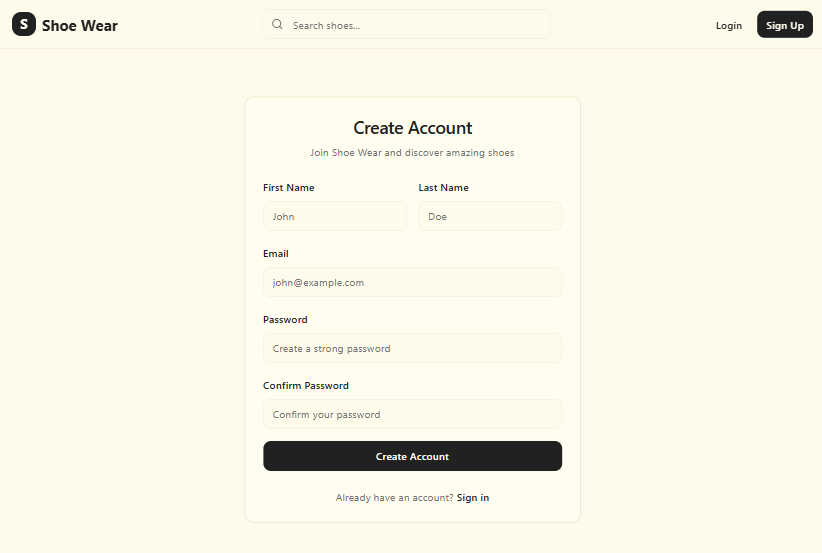Follow the Sign in link
The width and height of the screenshot is (822, 553).
(x=473, y=498)
